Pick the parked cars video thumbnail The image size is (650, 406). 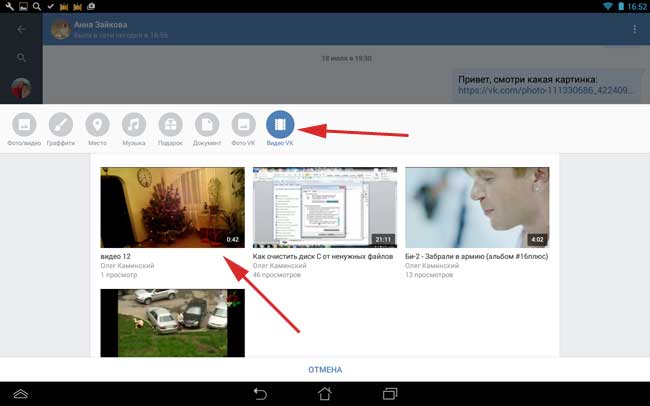[172, 322]
